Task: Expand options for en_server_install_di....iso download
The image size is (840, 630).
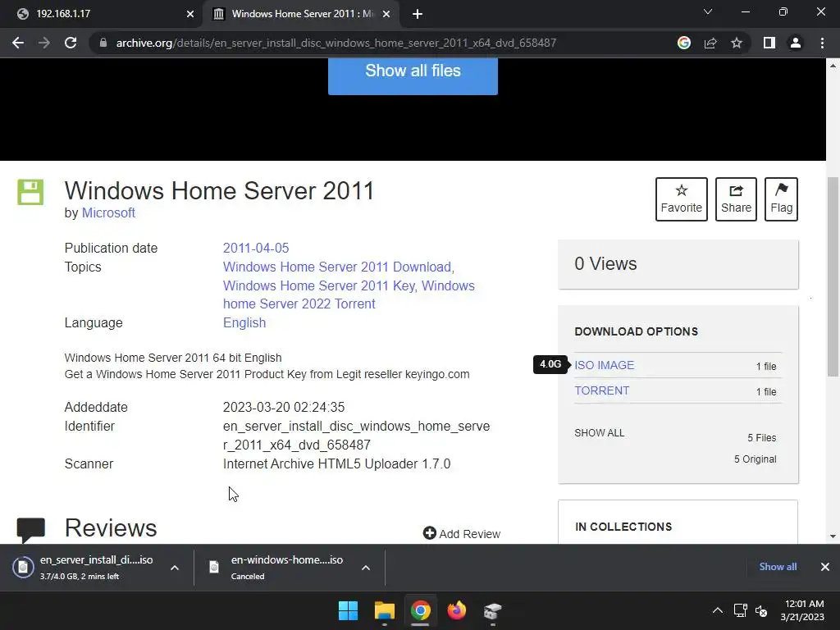Action: click(175, 568)
